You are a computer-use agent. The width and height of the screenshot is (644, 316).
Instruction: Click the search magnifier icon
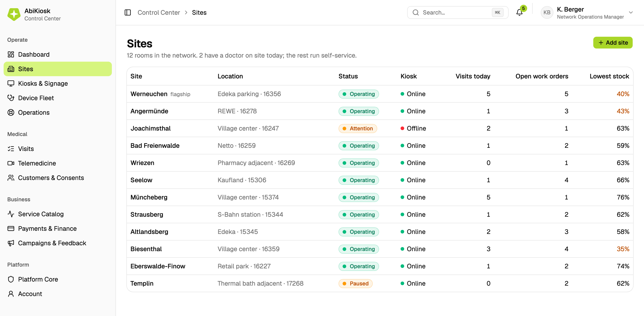pos(416,12)
